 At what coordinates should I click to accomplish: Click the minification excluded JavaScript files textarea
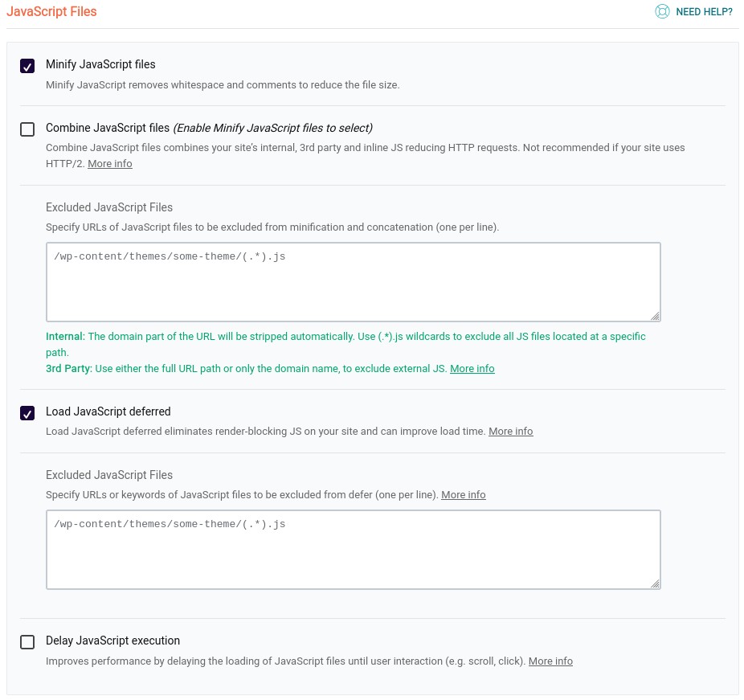point(354,282)
